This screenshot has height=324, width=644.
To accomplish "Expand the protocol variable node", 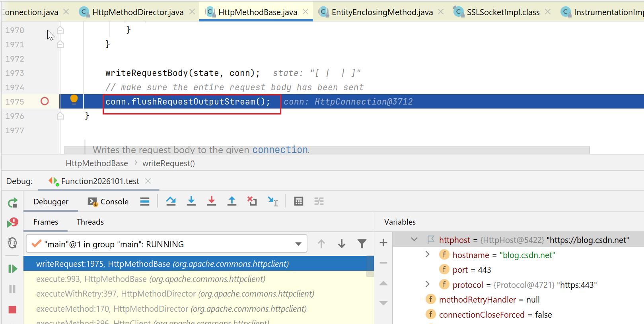I will coord(428,284).
